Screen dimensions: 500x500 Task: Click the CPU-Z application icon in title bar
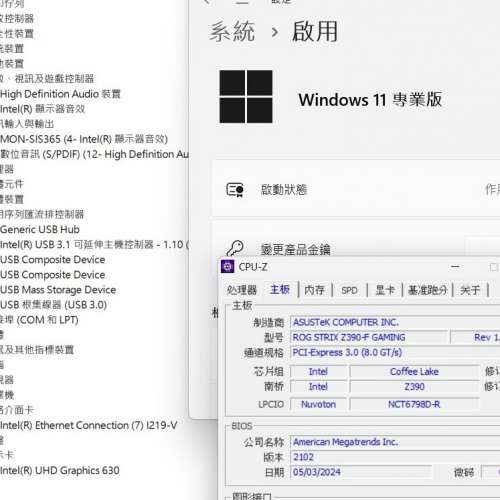[x=227, y=267]
